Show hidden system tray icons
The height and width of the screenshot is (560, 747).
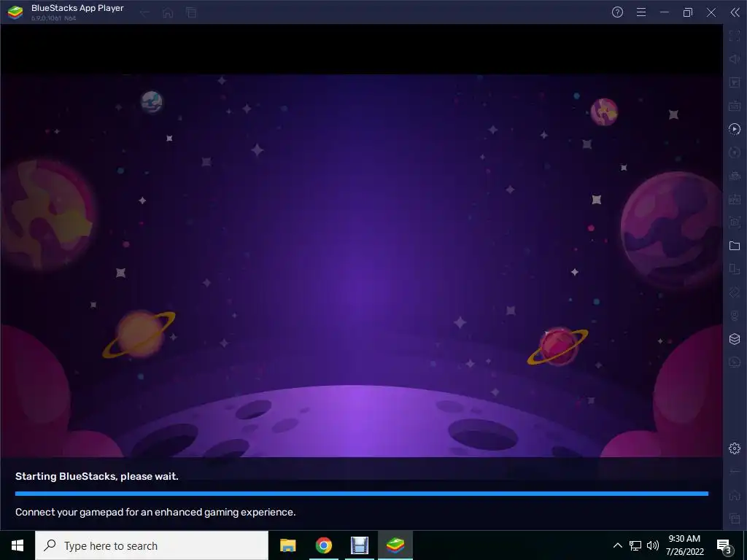617,545
